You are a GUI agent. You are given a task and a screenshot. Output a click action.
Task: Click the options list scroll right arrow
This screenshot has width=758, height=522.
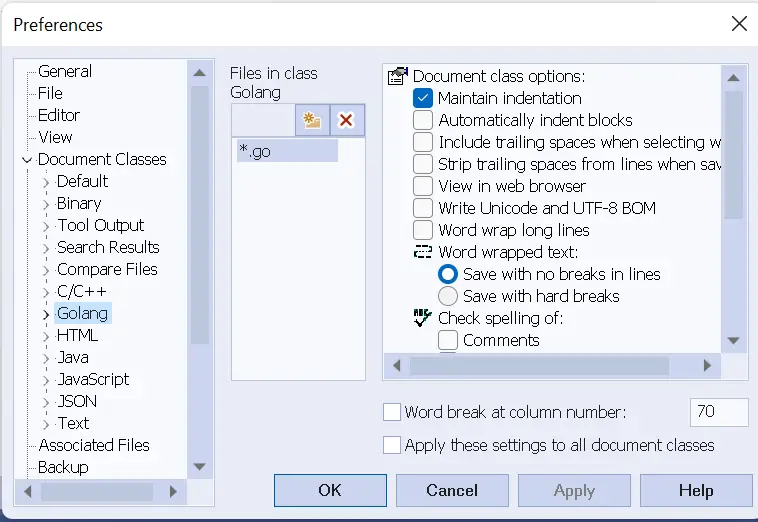click(707, 365)
